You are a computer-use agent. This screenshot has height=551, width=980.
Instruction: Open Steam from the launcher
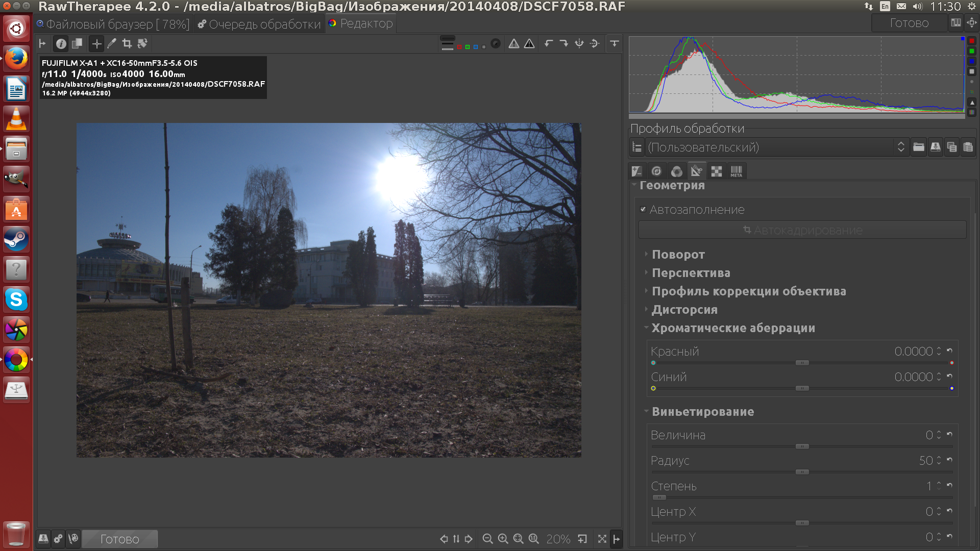[x=16, y=239]
